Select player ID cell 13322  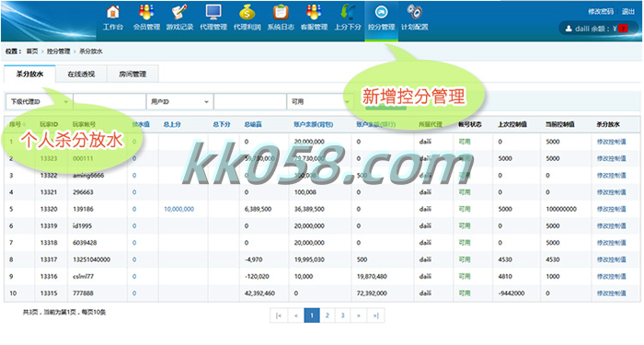click(x=49, y=176)
